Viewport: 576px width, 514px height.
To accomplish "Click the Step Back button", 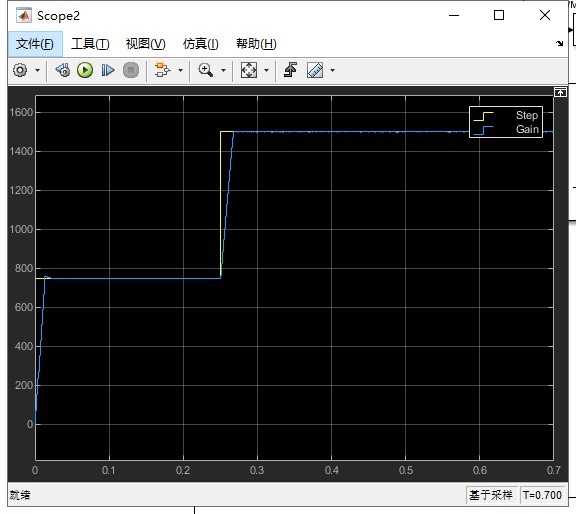I will [63, 70].
